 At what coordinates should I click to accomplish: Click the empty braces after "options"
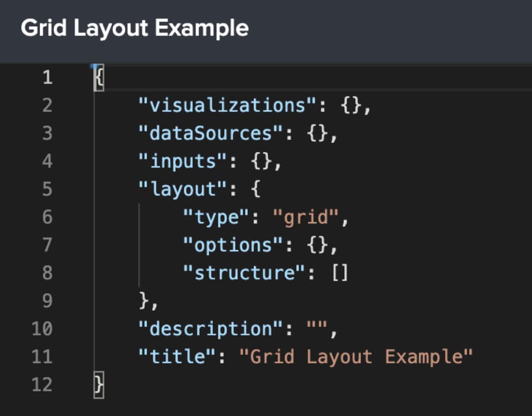(x=318, y=245)
